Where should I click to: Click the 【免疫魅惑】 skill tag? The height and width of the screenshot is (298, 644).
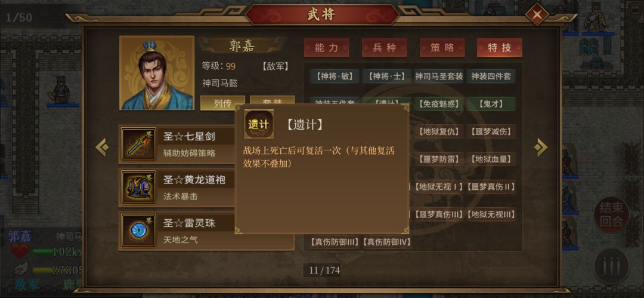pos(439,104)
